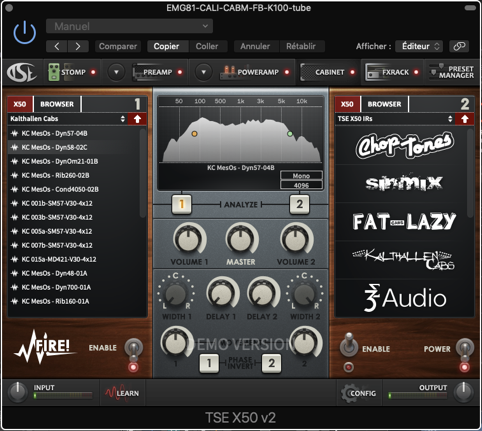Click the green high-cut EQ point
Viewport: 482px width, 431px height.
point(290,134)
